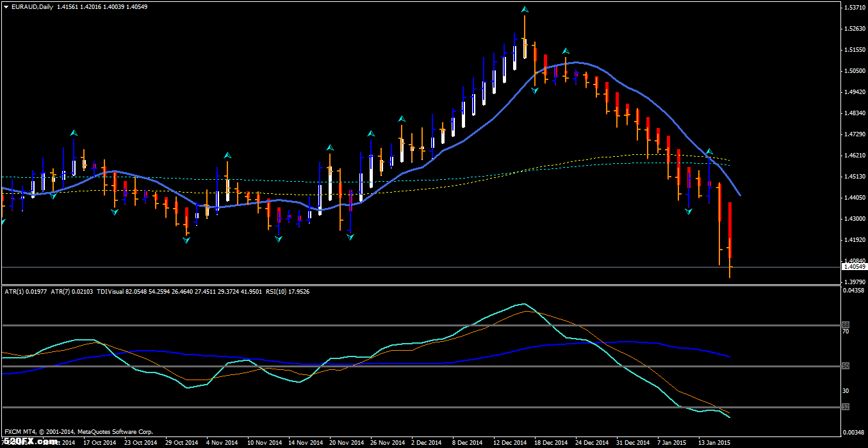Click price axis label 1.52630
The image size is (868, 448).
point(856,29)
